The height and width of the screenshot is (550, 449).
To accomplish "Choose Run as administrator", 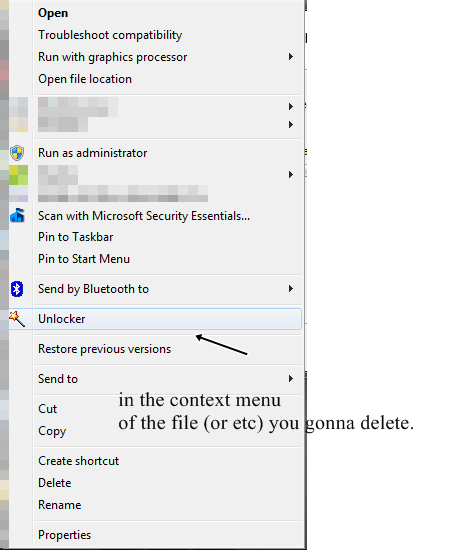I will [93, 153].
